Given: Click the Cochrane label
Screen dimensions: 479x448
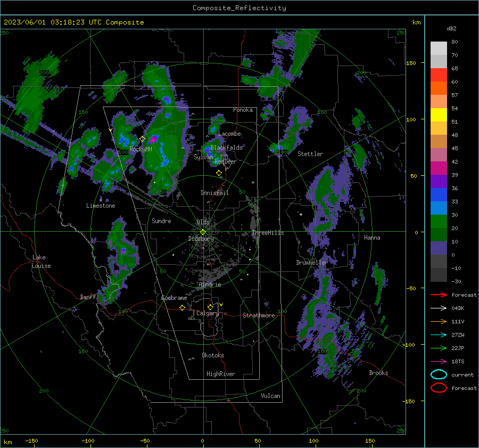Looking at the screenshot, I should tap(174, 298).
